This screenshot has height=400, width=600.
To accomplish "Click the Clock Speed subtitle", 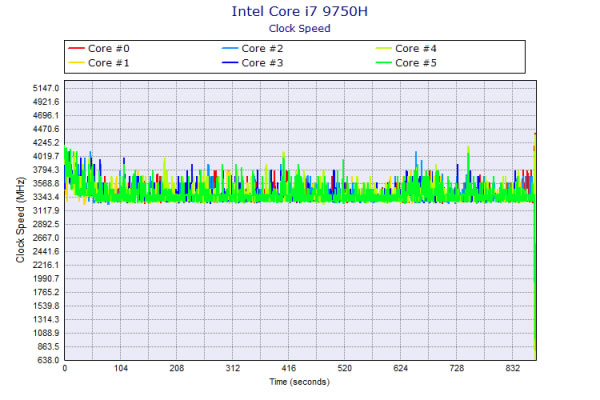I will click(x=300, y=29).
